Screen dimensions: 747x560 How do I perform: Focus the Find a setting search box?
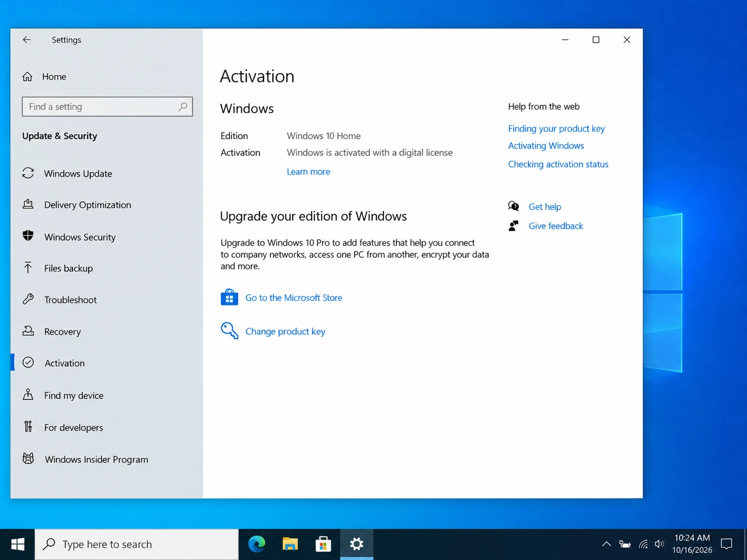coord(107,107)
